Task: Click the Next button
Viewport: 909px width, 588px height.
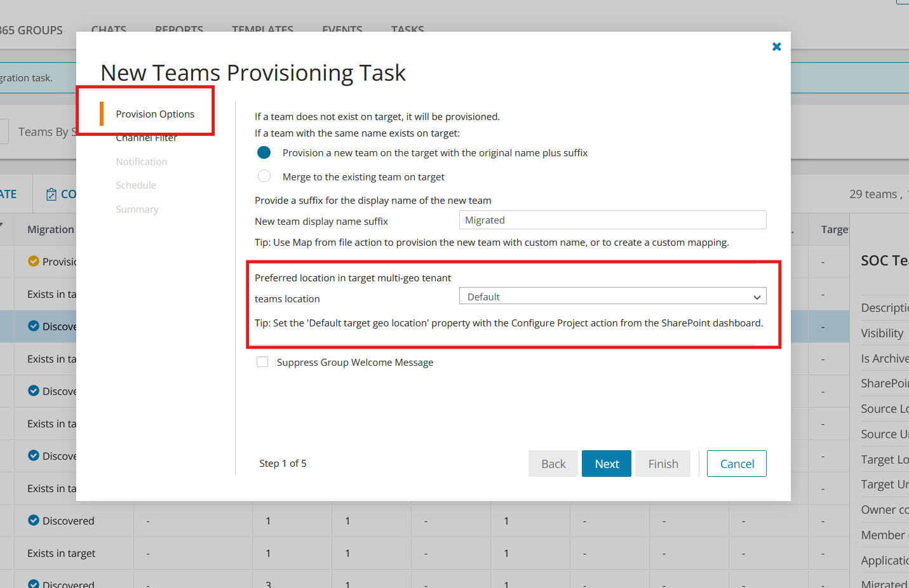Action: pos(607,464)
